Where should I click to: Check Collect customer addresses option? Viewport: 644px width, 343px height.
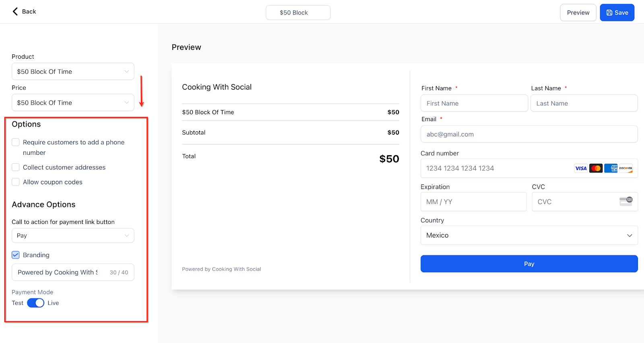pos(16,167)
